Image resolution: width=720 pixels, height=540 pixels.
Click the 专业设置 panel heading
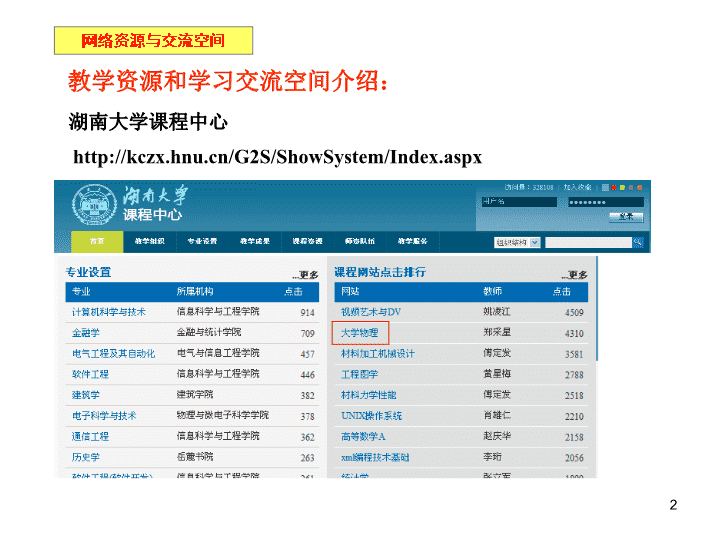tap(88, 272)
